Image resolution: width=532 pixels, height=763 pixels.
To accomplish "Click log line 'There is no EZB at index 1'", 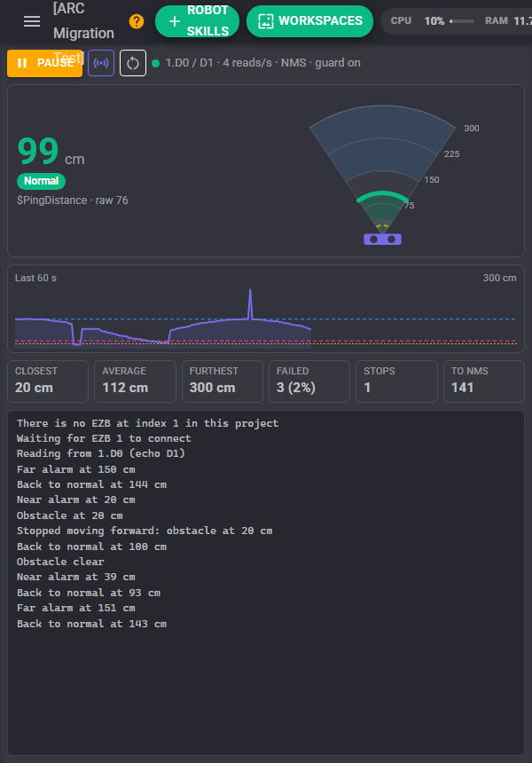I will (147, 423).
